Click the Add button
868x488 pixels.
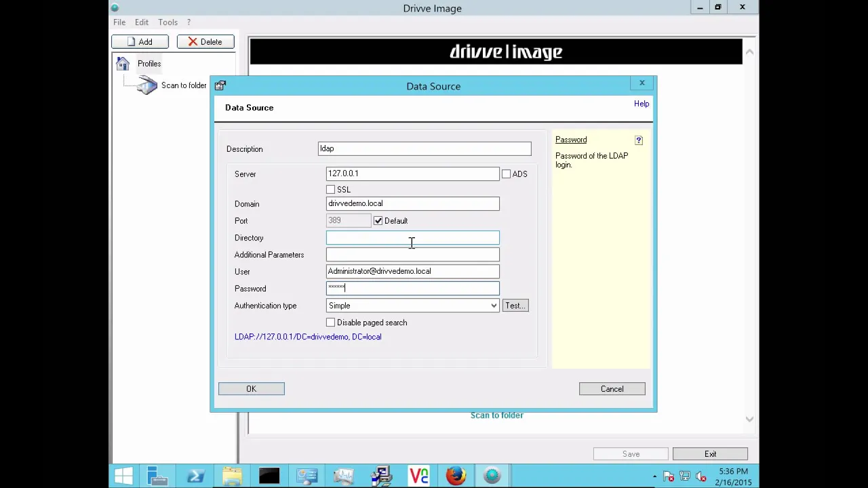[x=140, y=42]
